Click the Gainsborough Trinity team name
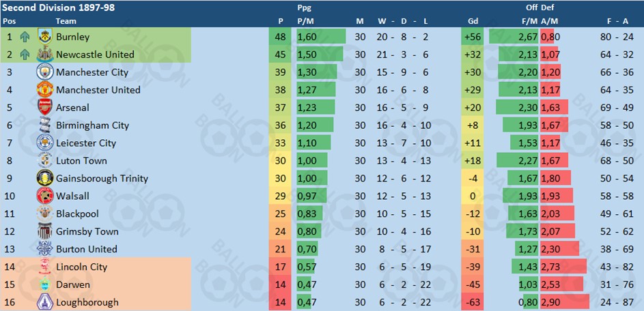Screen dimensions: 644x311 tap(102, 179)
